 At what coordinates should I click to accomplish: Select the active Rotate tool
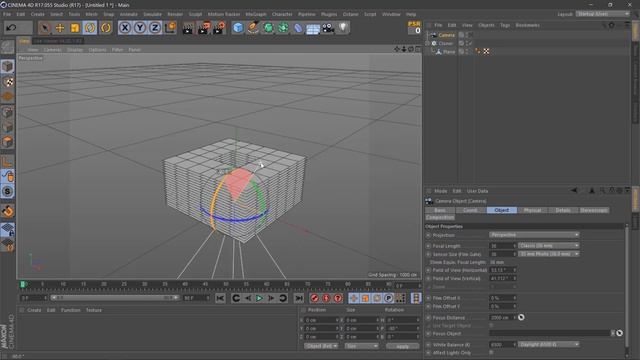coord(90,28)
